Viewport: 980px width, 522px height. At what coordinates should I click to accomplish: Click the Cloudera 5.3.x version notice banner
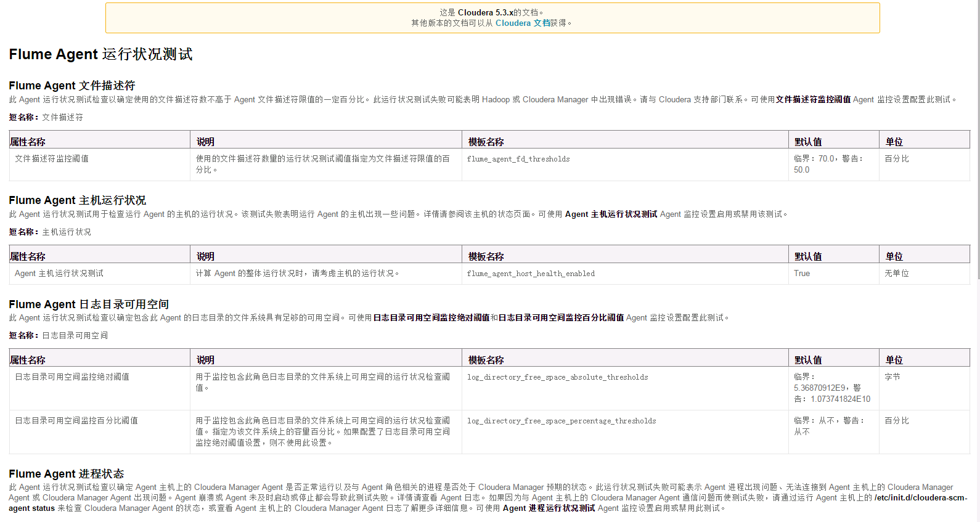coord(492,18)
